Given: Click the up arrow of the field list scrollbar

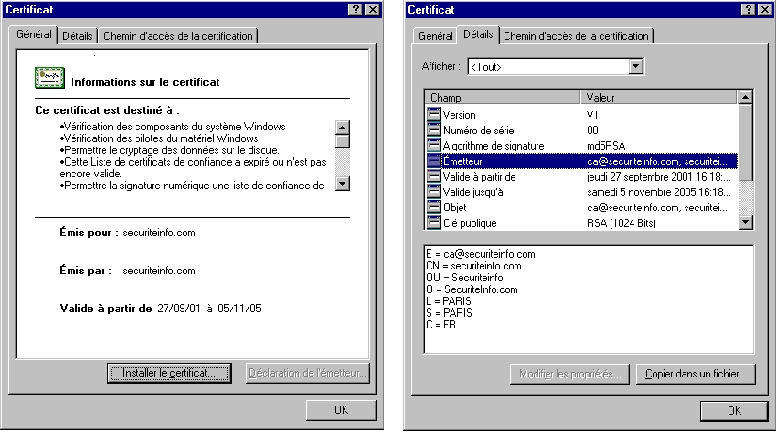Looking at the screenshot, I should click(x=744, y=98).
